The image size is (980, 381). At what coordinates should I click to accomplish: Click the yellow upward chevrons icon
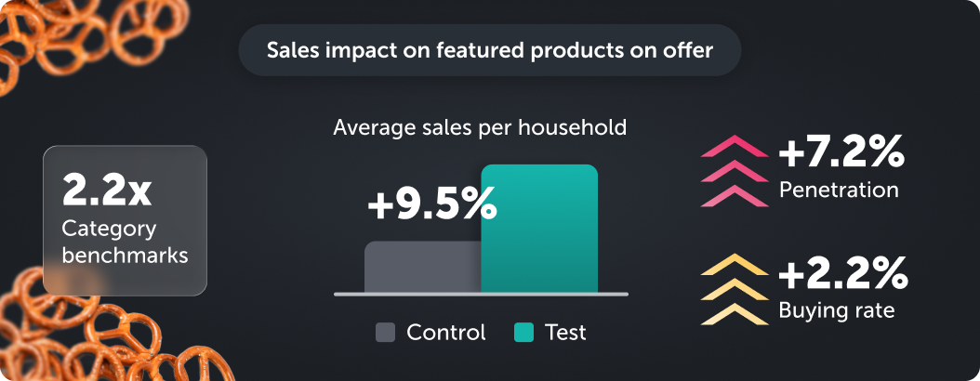[734, 289]
